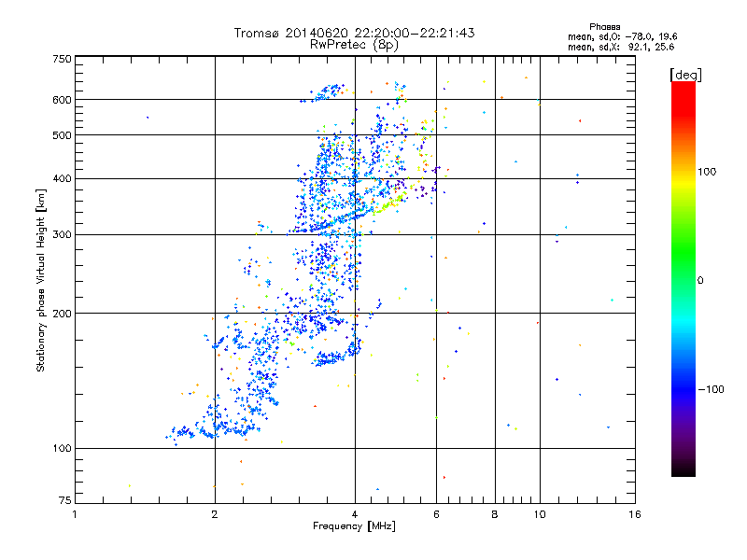The width and height of the screenshot is (747, 560).
Task: Click x-axis tick label '2'
Action: (215, 514)
